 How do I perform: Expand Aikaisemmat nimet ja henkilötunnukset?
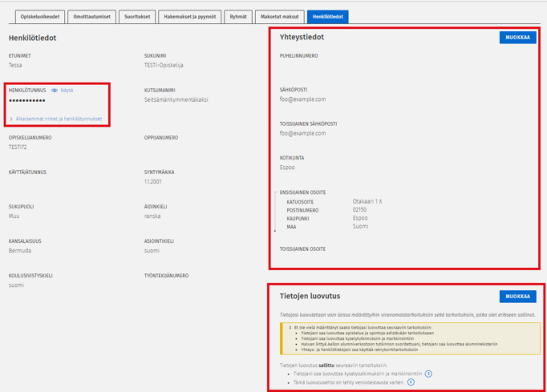(58, 119)
